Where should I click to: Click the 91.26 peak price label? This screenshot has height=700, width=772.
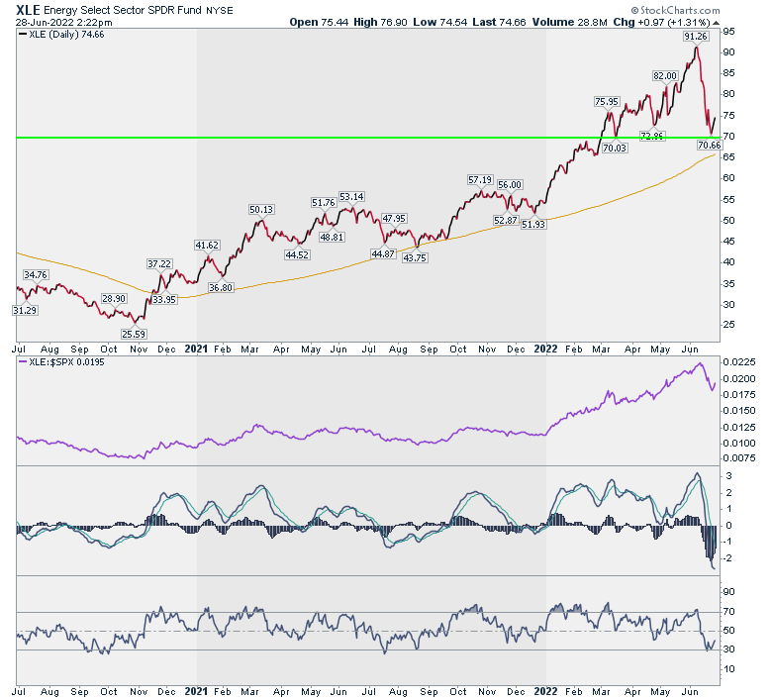[x=695, y=36]
